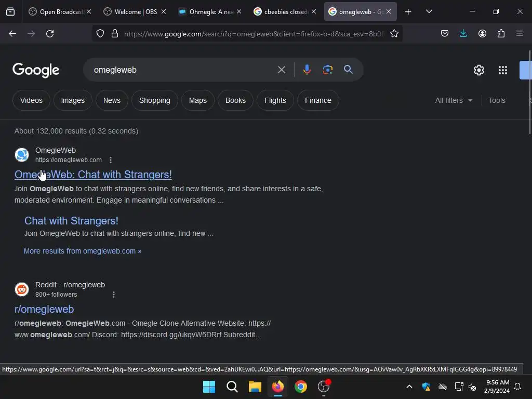
Task: Bookmark this page with star icon
Action: point(394,34)
